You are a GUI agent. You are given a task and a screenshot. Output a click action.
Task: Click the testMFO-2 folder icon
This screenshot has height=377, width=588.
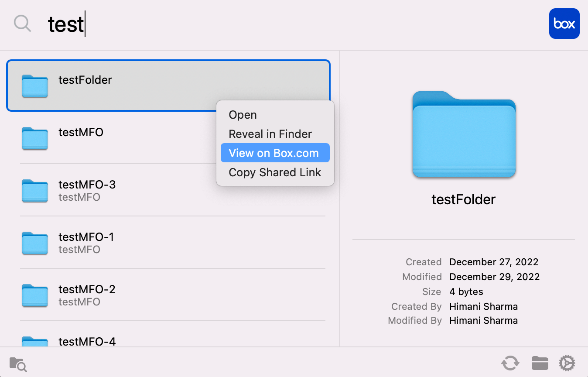(x=34, y=295)
